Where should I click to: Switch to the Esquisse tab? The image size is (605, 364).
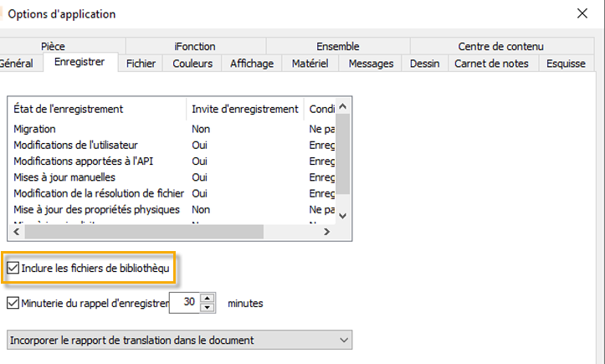566,64
